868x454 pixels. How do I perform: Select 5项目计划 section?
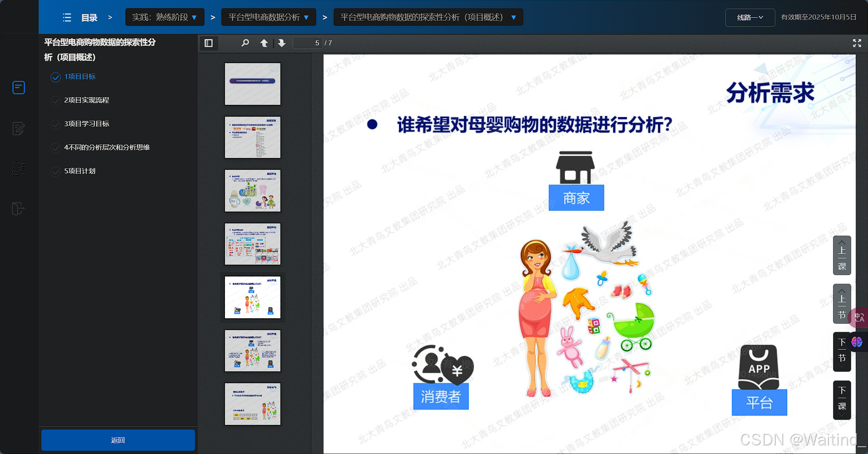point(80,171)
